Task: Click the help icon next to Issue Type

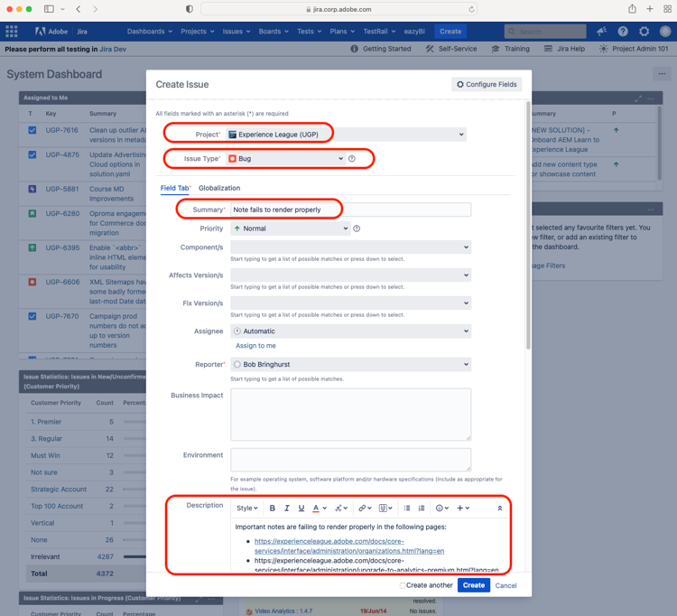Action: (352, 159)
